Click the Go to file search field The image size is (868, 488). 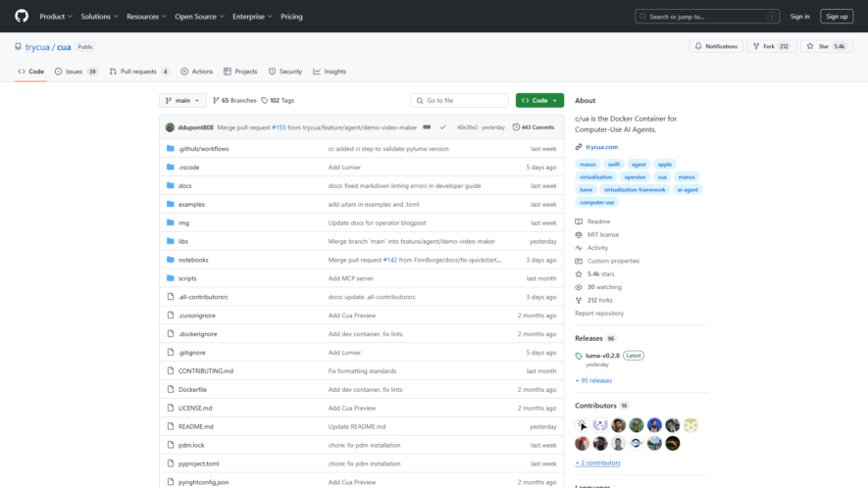(x=459, y=100)
